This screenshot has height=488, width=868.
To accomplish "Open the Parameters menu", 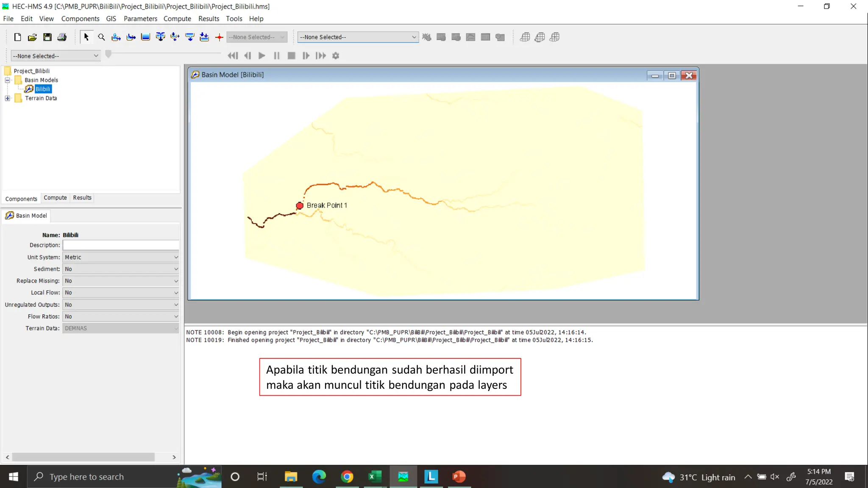I will pyautogui.click(x=140, y=19).
